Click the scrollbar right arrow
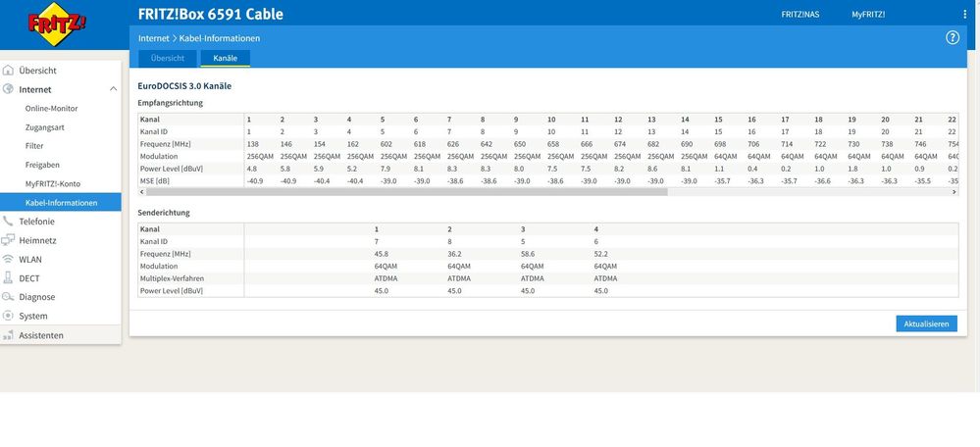 click(954, 192)
